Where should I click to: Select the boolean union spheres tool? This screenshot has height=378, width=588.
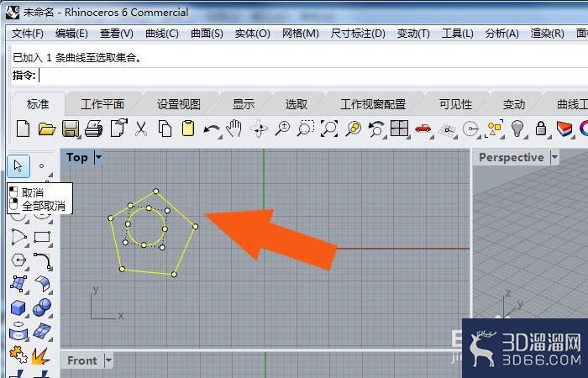(x=42, y=307)
